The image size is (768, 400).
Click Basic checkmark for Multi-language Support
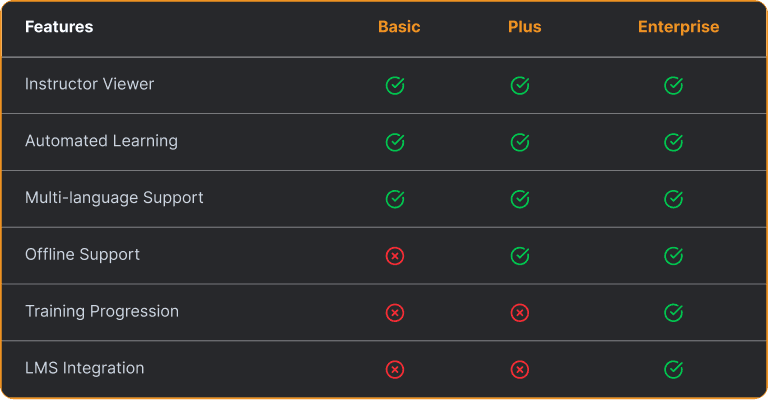point(395,199)
